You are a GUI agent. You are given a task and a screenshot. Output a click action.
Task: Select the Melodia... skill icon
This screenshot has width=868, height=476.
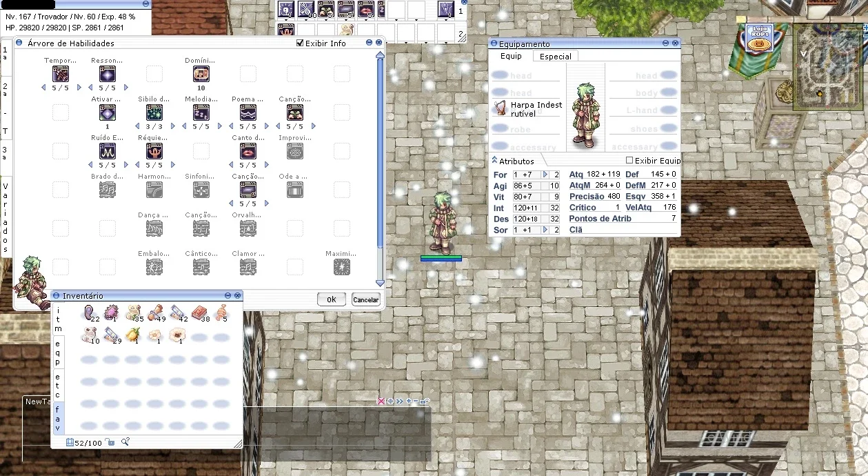click(x=201, y=112)
